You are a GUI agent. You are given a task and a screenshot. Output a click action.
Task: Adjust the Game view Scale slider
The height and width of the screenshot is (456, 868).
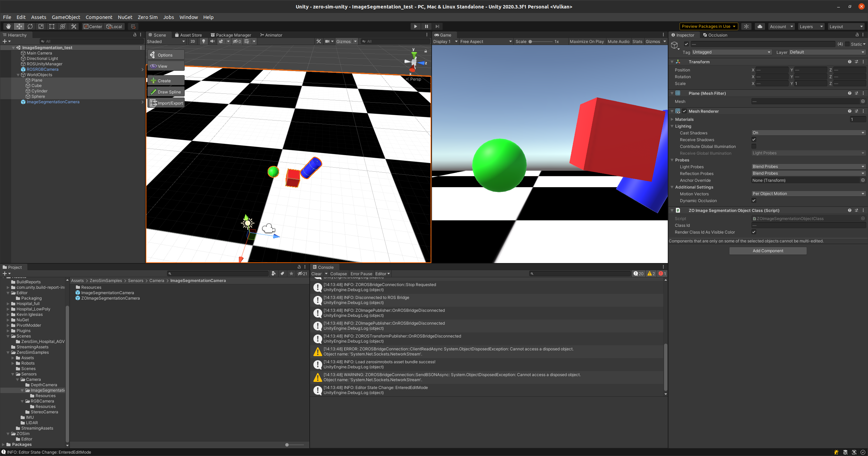(x=531, y=42)
